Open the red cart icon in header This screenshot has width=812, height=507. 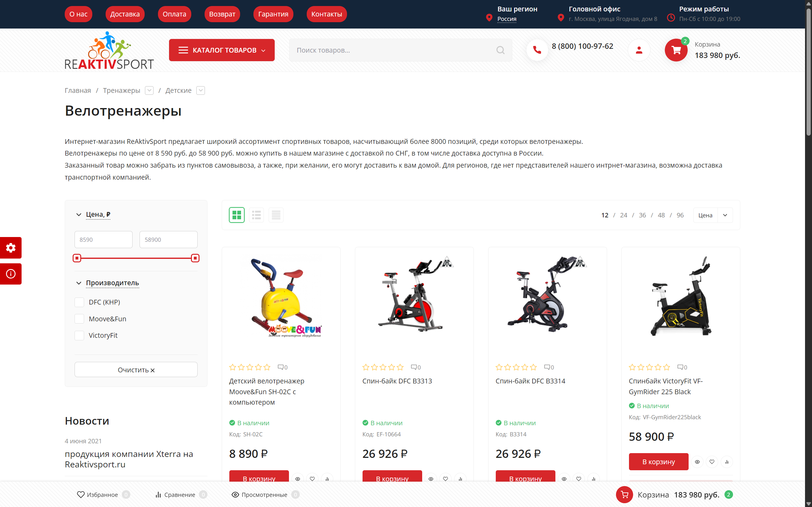tap(676, 50)
